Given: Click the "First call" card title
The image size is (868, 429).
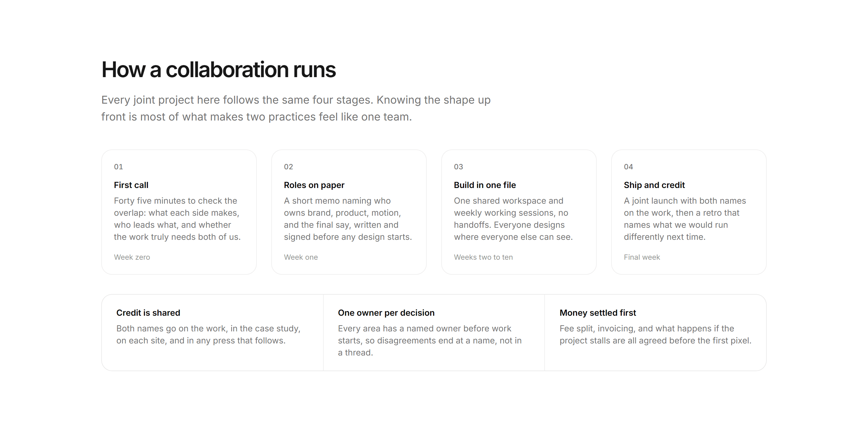Looking at the screenshot, I should click(x=131, y=185).
